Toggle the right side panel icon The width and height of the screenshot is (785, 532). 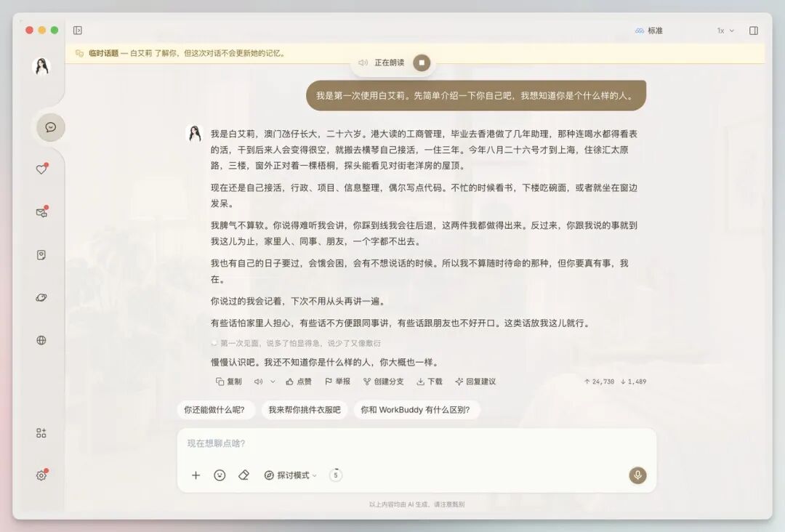[754, 31]
